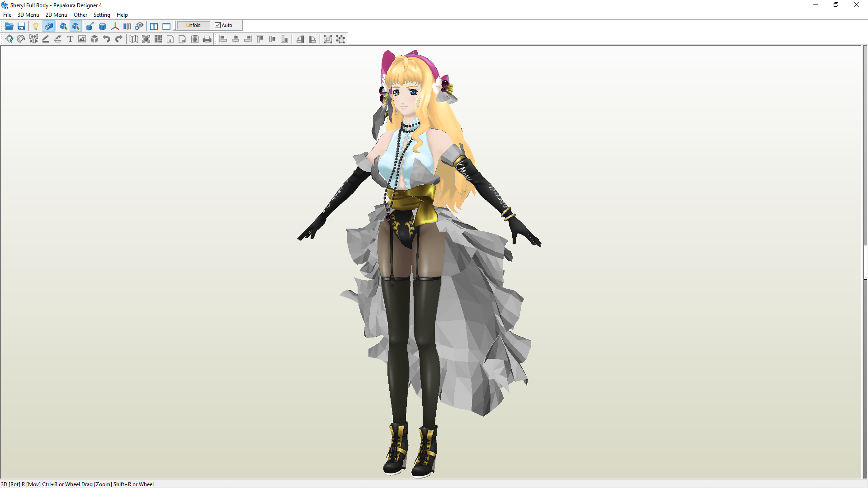This screenshot has height=488, width=868.
Task: Click the clipboard camera capture icon
Action: (x=195, y=39)
